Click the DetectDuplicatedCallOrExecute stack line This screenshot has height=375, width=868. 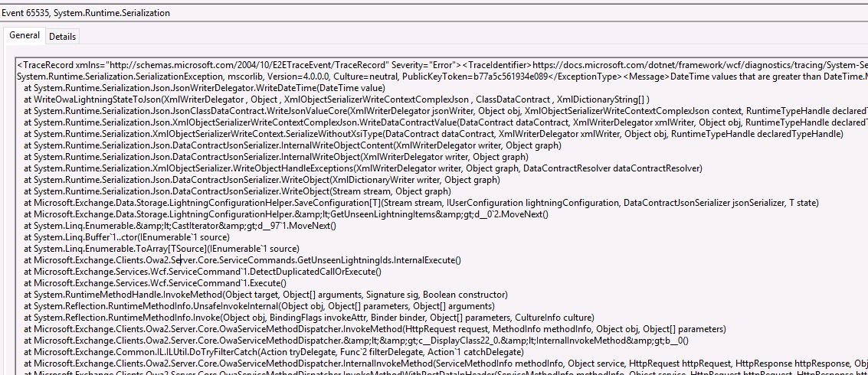point(202,272)
